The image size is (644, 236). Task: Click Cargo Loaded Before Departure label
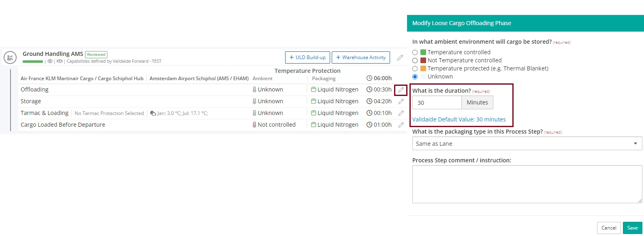63,125
